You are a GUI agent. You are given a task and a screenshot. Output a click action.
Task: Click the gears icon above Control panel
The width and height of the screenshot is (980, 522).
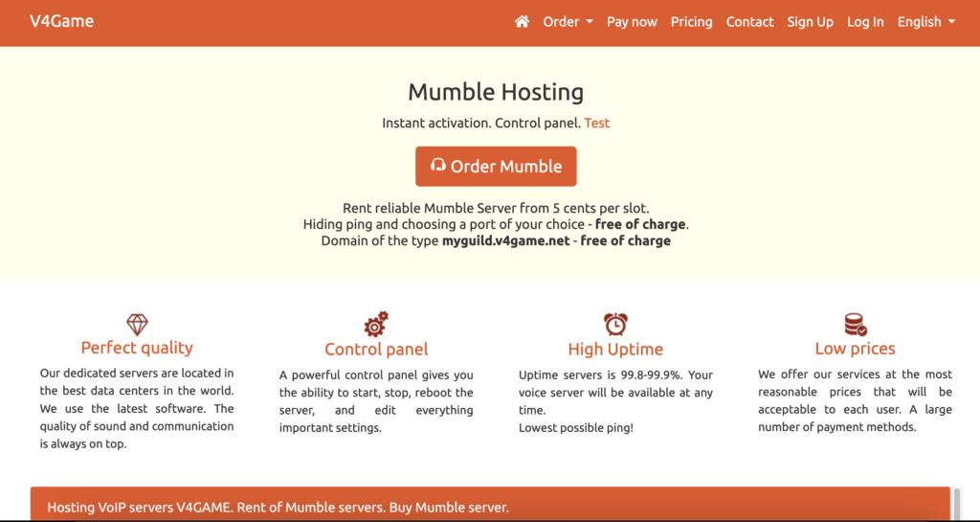pyautogui.click(x=376, y=324)
